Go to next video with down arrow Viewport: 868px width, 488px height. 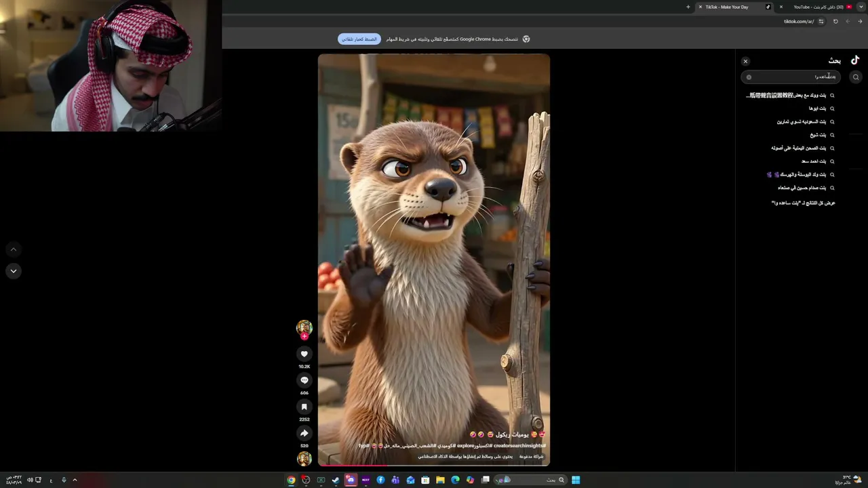point(14,271)
